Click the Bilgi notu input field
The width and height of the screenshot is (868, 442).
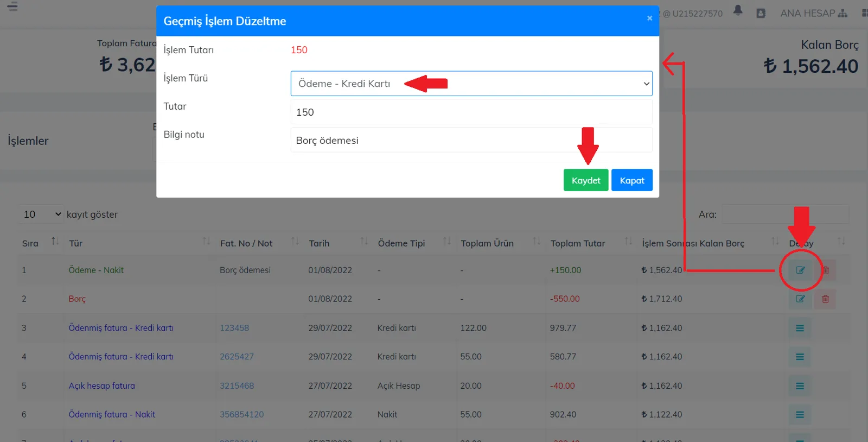471,140
